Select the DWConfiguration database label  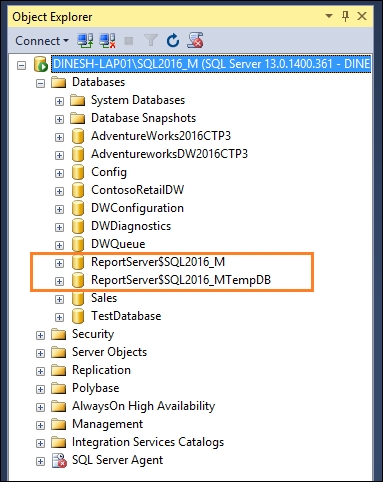coord(137,208)
